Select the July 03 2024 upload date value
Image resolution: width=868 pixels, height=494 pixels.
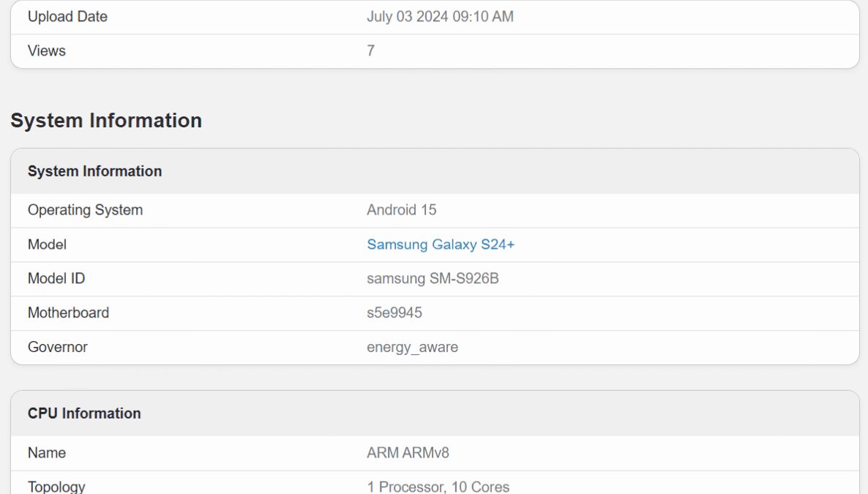click(440, 17)
